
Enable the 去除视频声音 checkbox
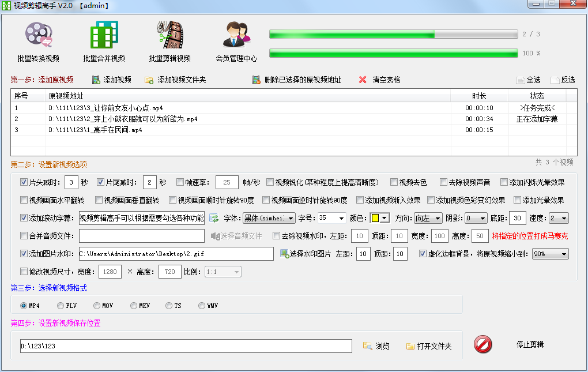[444, 182]
